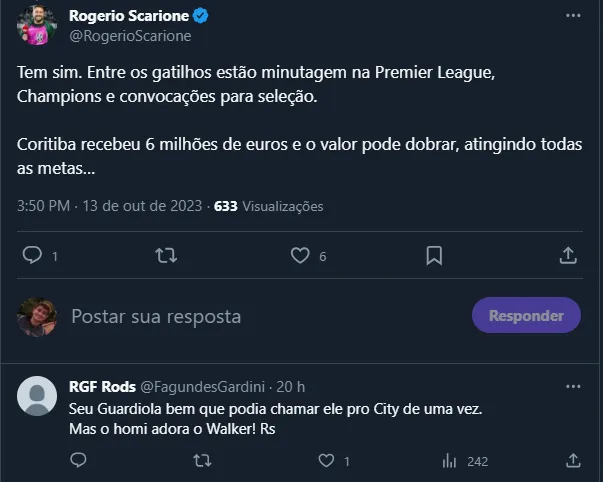Image resolution: width=603 pixels, height=482 pixels.
Task: Open the RGF Rods username link
Action: click(95, 386)
